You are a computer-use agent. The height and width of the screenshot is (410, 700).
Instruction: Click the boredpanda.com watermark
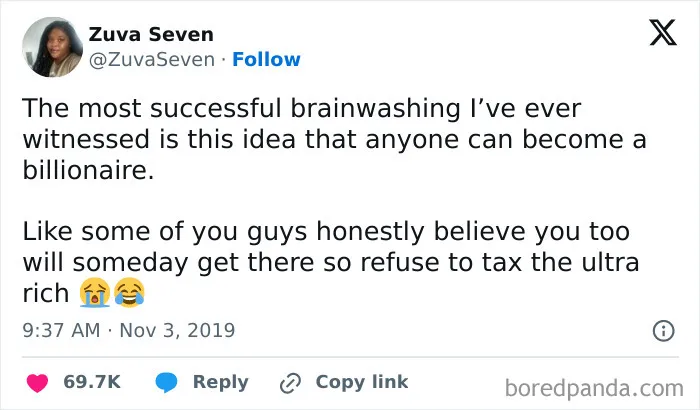pyautogui.click(x=594, y=388)
